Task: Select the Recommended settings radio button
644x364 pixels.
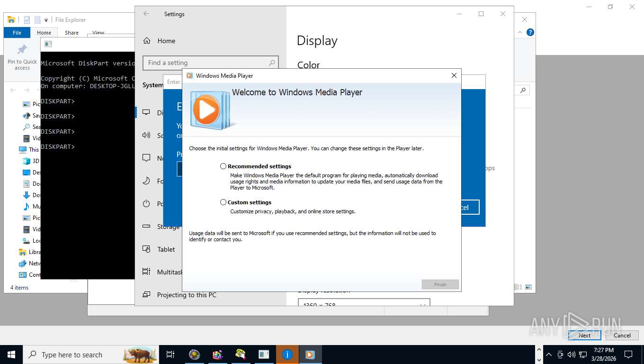Action: pyautogui.click(x=223, y=166)
